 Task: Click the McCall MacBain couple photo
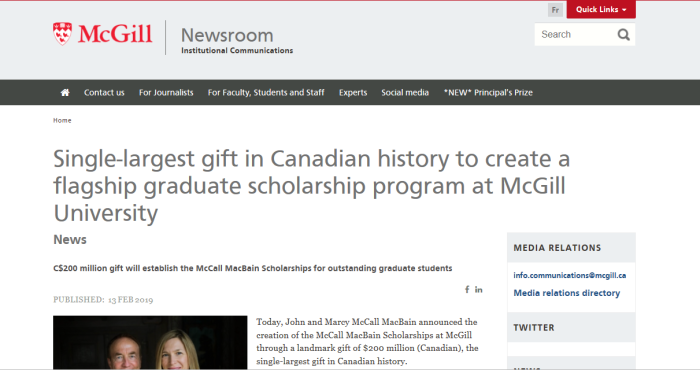pos(150,342)
